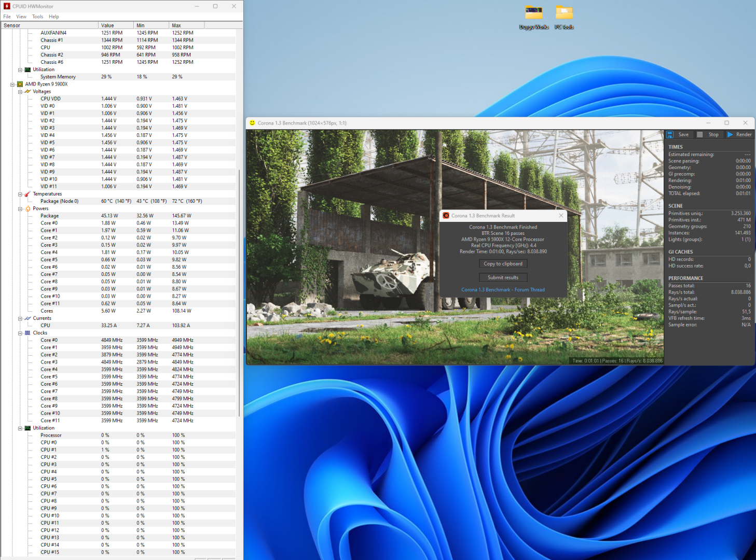
Task: Collapse the AMD Ryzen 9 5900X node
Action: 12,84
